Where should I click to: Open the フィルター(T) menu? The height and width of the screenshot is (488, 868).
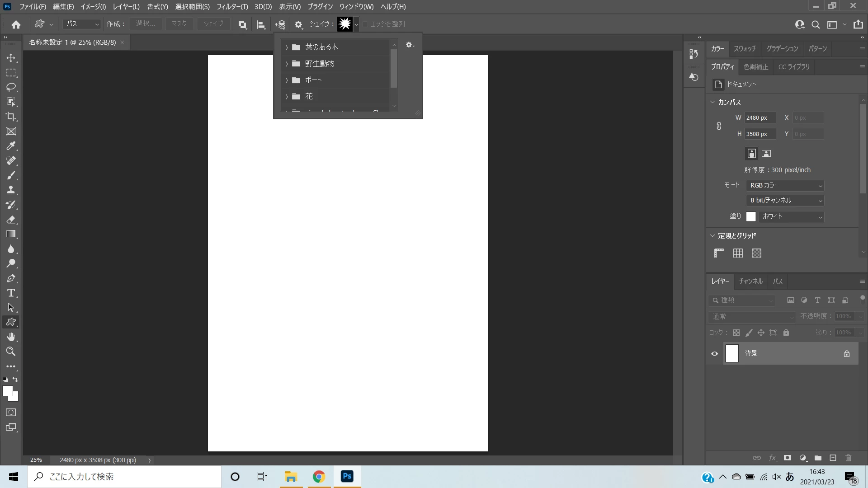232,7
